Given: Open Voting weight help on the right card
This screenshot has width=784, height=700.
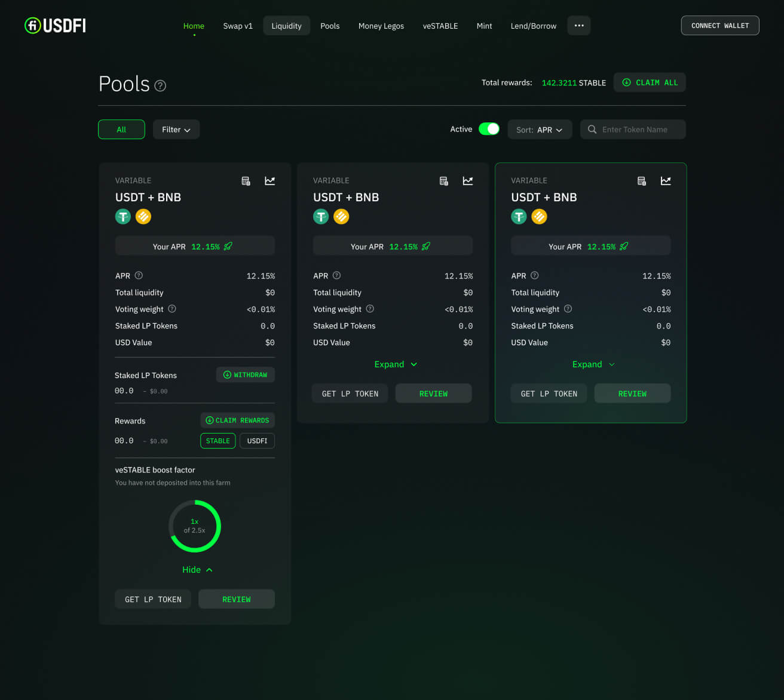Looking at the screenshot, I should point(568,309).
